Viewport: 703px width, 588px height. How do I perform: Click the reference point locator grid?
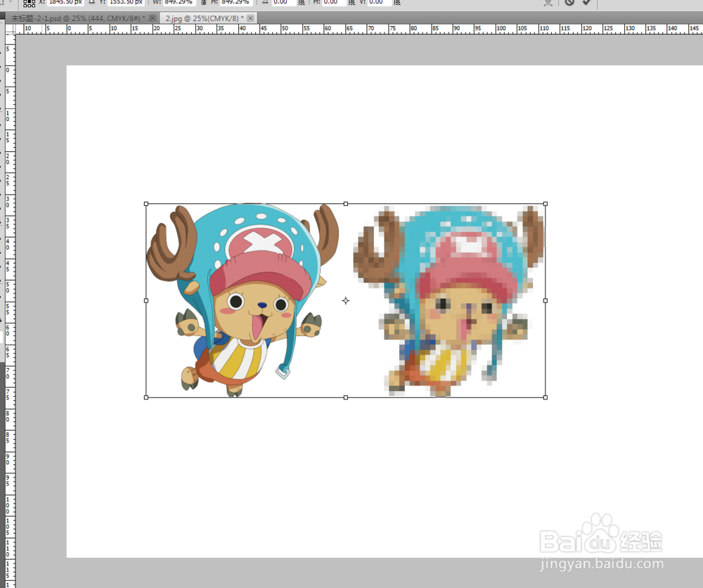pyautogui.click(x=29, y=3)
